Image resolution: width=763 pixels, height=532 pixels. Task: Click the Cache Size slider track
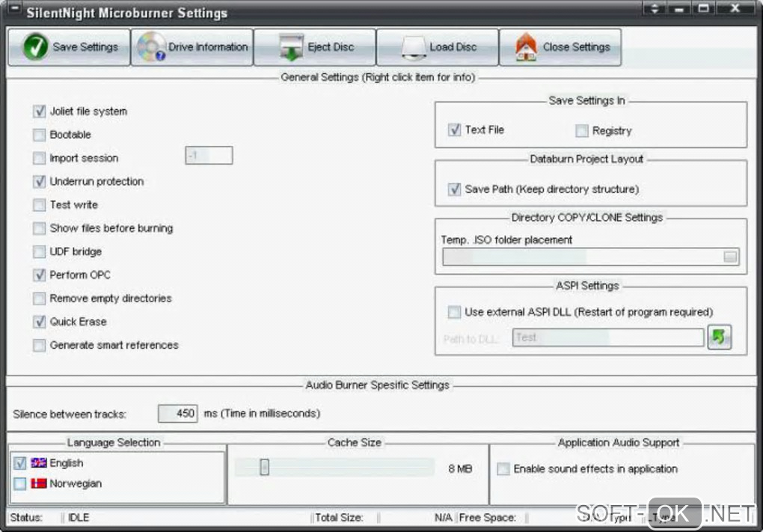coord(335,467)
